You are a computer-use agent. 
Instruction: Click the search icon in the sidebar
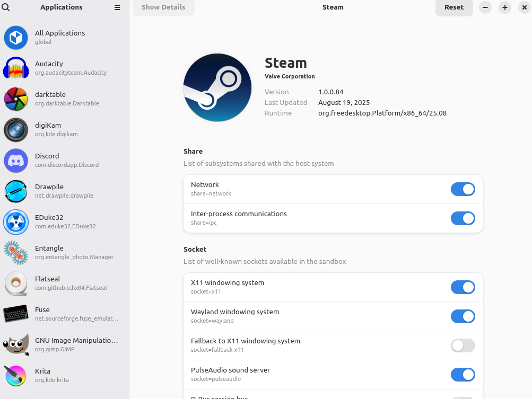6,7
